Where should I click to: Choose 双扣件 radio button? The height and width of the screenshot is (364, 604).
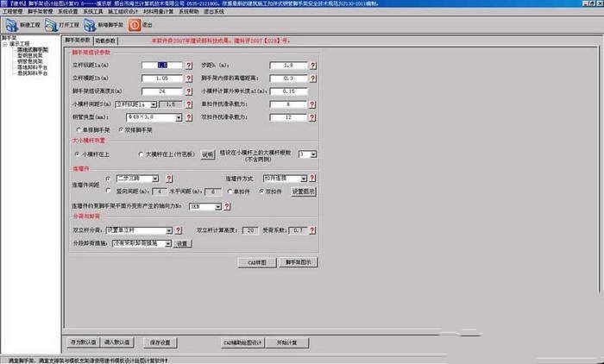(x=262, y=191)
